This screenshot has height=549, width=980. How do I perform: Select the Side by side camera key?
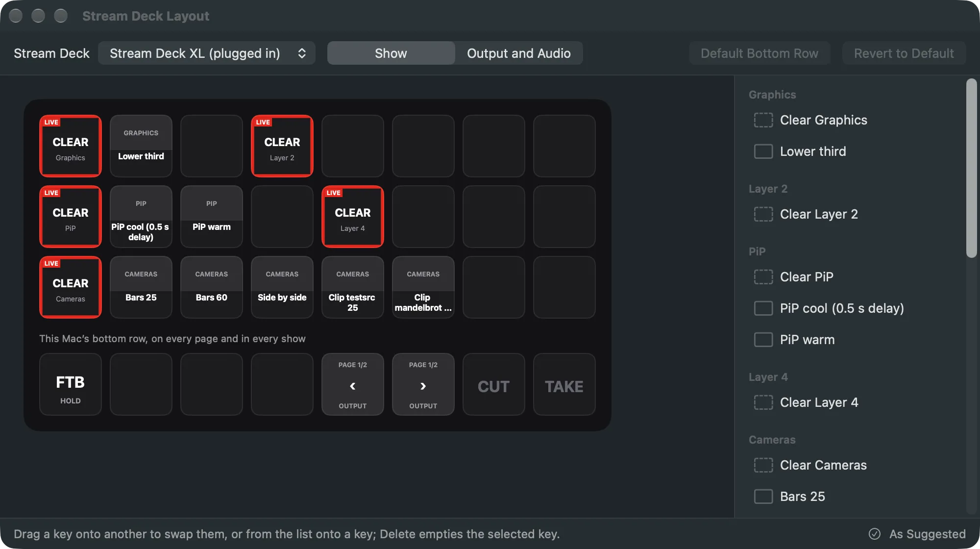click(x=282, y=287)
